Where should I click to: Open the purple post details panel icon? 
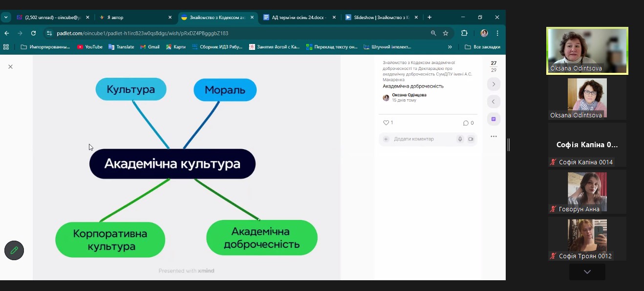coord(494,119)
